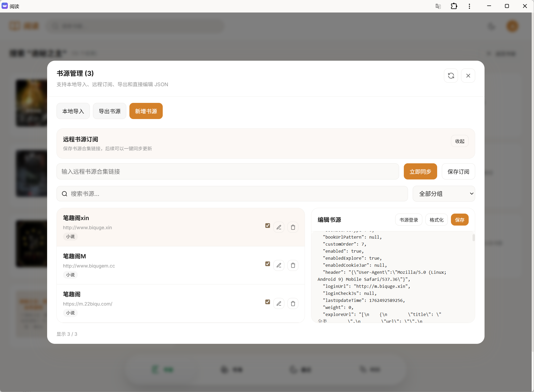Collapse remote subscription with 收起 button
Image resolution: width=534 pixels, height=392 pixels.
(460, 141)
